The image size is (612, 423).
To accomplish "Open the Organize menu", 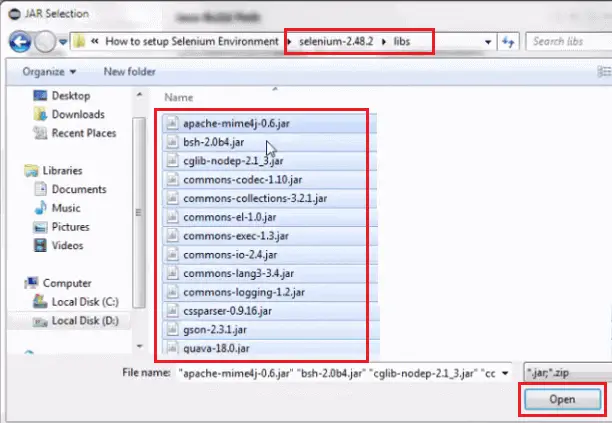I will tap(49, 72).
